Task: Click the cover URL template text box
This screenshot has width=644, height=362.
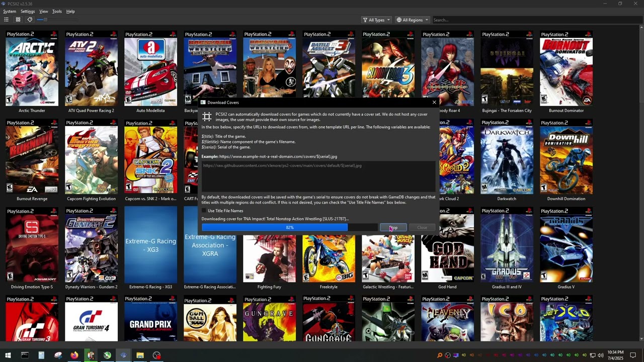Action: tap(318, 176)
